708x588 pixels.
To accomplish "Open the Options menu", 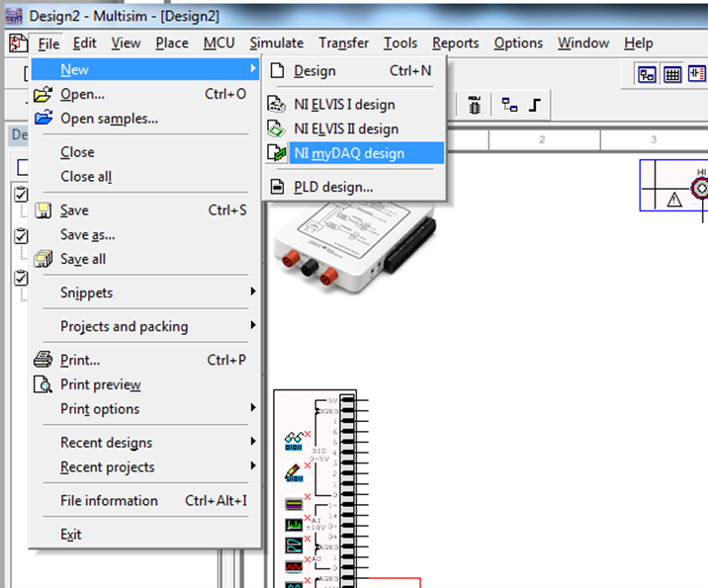I will (518, 43).
